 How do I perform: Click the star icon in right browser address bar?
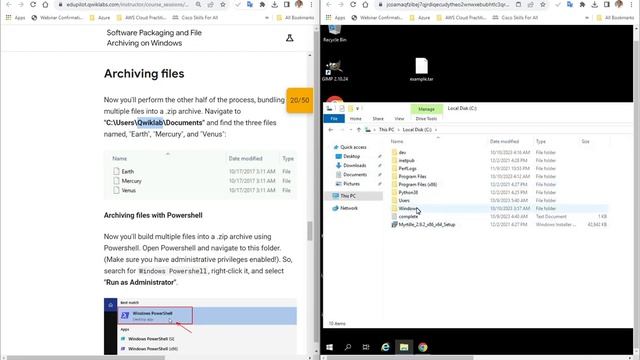point(543,4)
